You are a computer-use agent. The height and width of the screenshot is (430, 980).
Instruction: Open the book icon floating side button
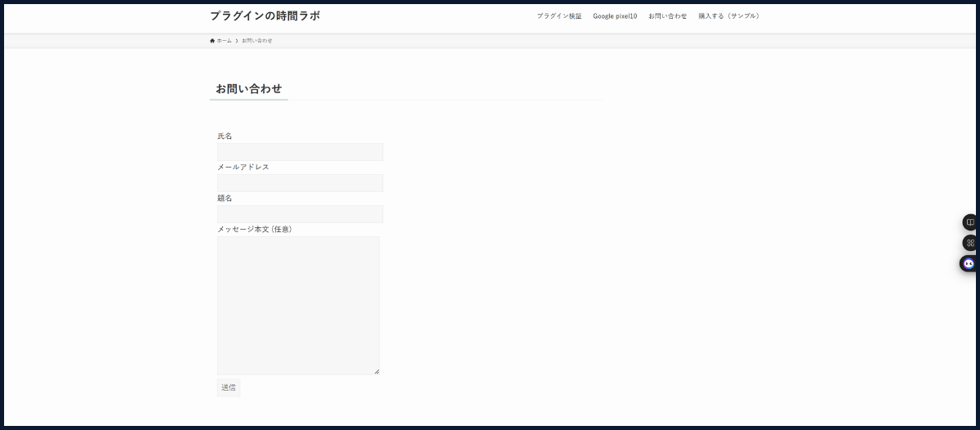click(x=970, y=222)
